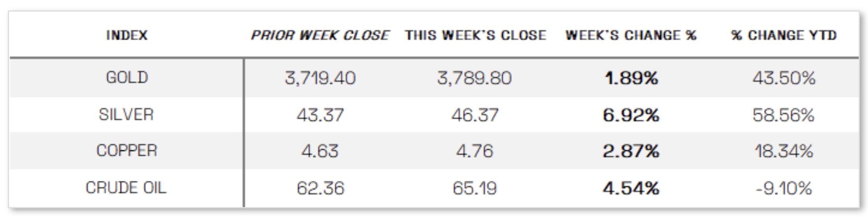
Task: Click Copper weekly change 2.87%
Action: (631, 151)
